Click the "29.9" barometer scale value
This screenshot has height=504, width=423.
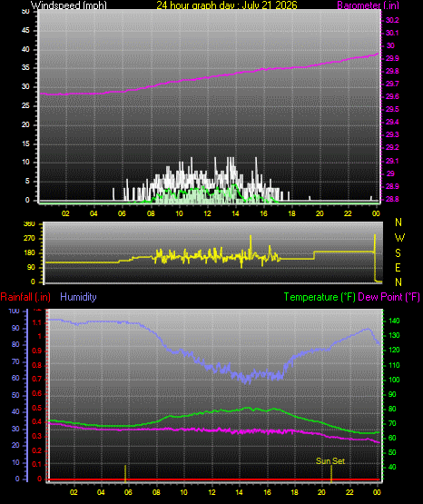(x=392, y=58)
